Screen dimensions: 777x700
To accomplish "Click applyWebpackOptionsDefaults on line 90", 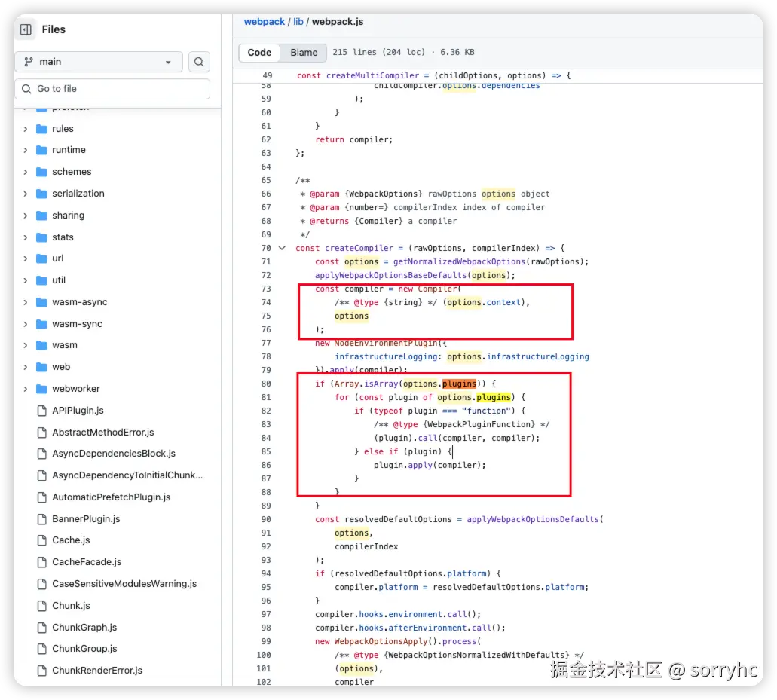I will 533,520.
